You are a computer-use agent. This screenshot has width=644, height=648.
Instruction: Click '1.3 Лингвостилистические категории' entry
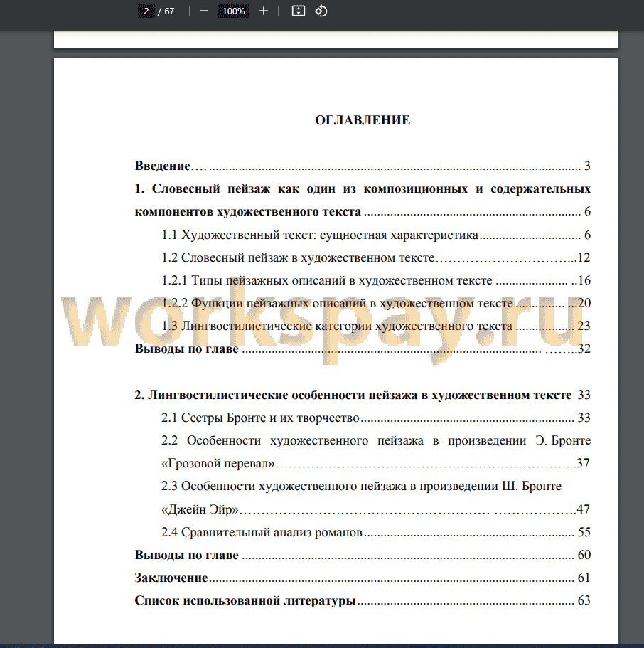tap(376, 326)
